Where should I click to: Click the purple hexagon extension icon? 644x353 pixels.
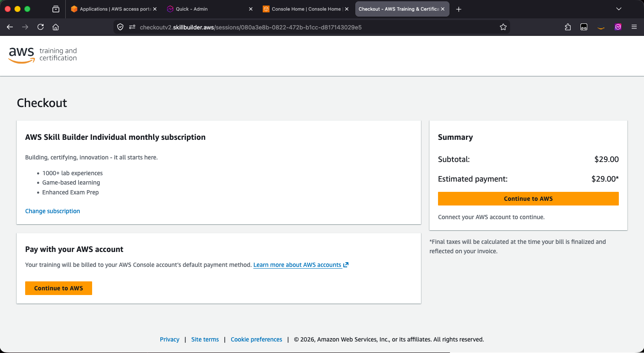click(x=618, y=27)
